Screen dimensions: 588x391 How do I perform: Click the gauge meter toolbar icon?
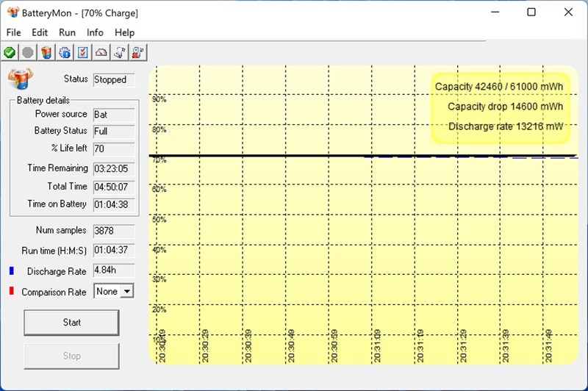point(101,52)
